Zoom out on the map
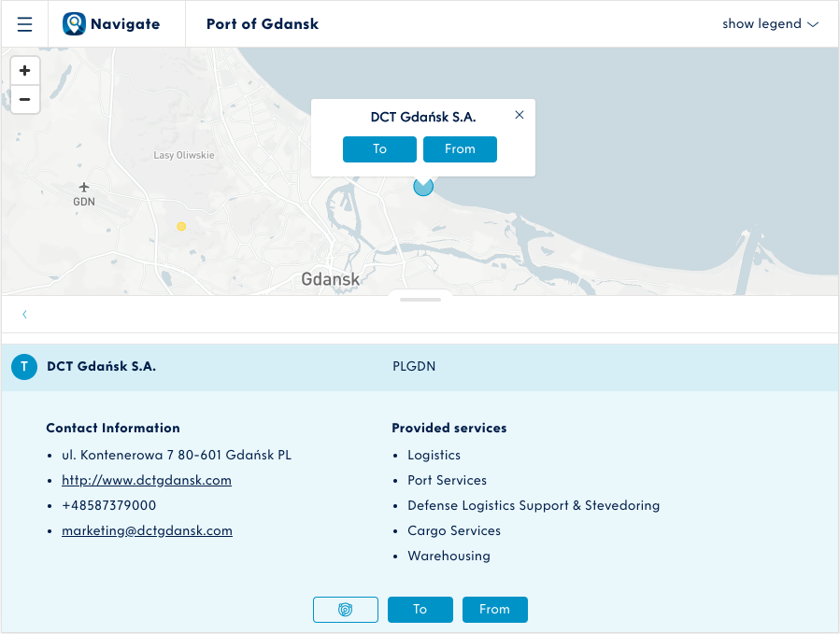Image resolution: width=840 pixels, height=634 pixels. point(24,100)
